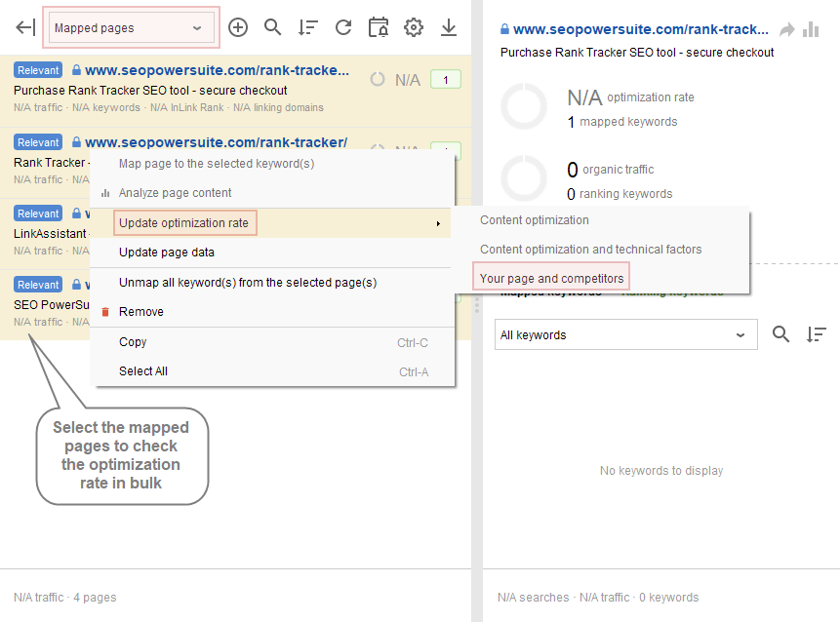
Task: Click the organic traffic circle in details panel
Action: tap(524, 178)
